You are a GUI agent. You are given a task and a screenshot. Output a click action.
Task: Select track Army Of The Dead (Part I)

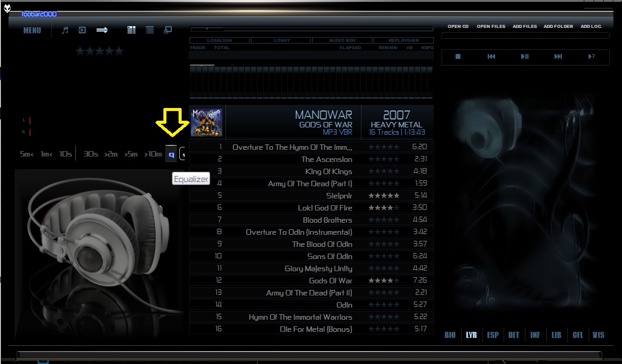pyautogui.click(x=312, y=183)
